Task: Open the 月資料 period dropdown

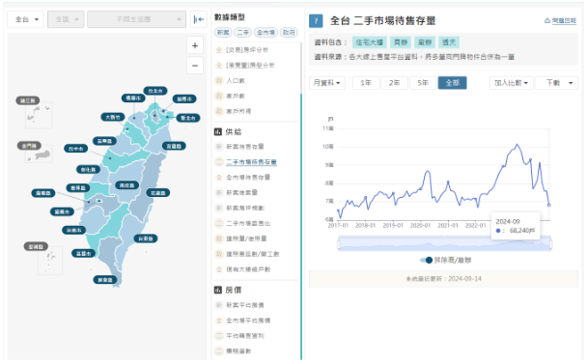Action: pyautogui.click(x=327, y=83)
